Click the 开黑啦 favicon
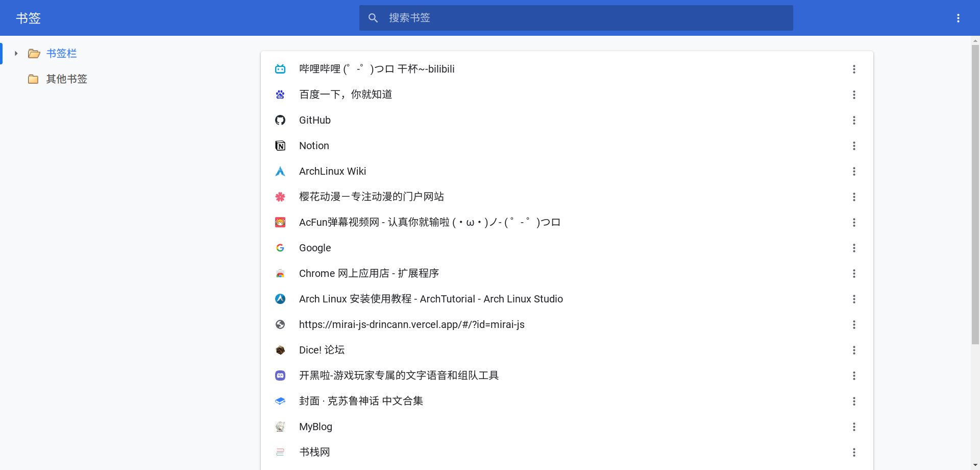The image size is (980, 470). (280, 375)
